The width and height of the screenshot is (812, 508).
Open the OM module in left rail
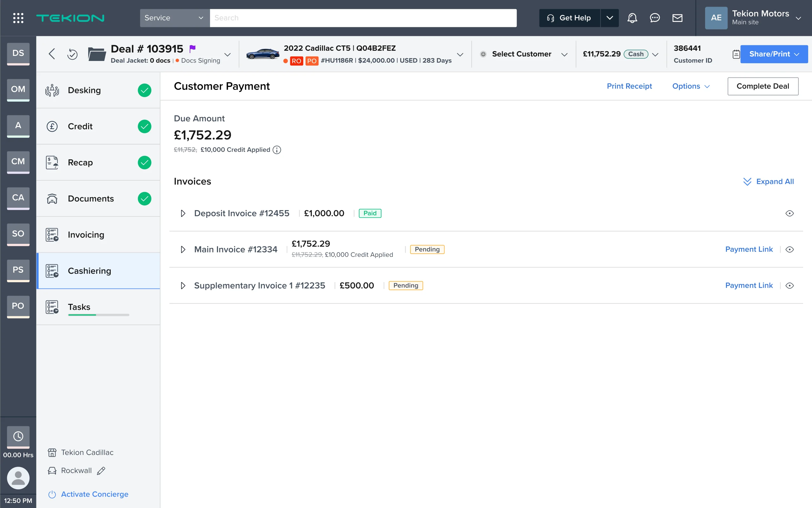coord(18,90)
